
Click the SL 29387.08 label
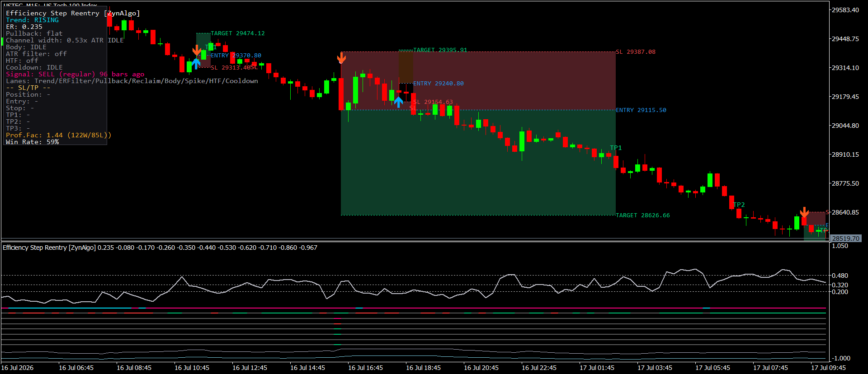click(x=636, y=52)
